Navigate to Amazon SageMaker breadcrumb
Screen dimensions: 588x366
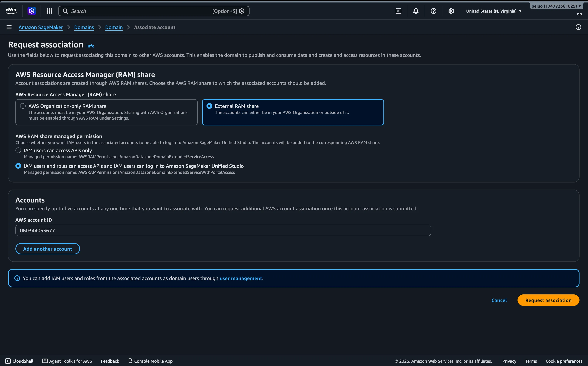click(x=41, y=27)
